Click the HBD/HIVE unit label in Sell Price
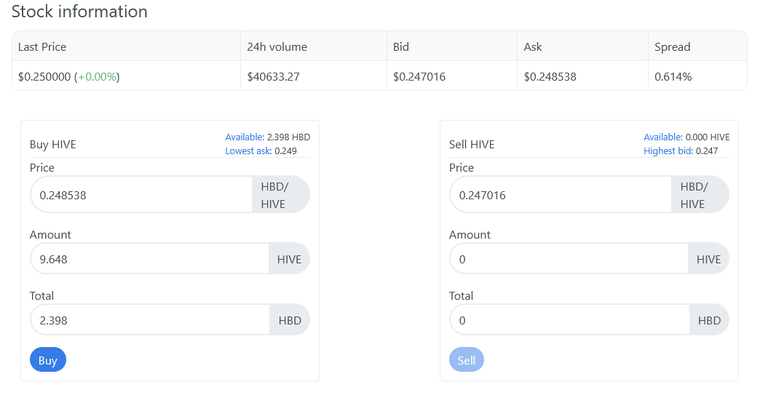The width and height of the screenshot is (768, 400). point(700,195)
